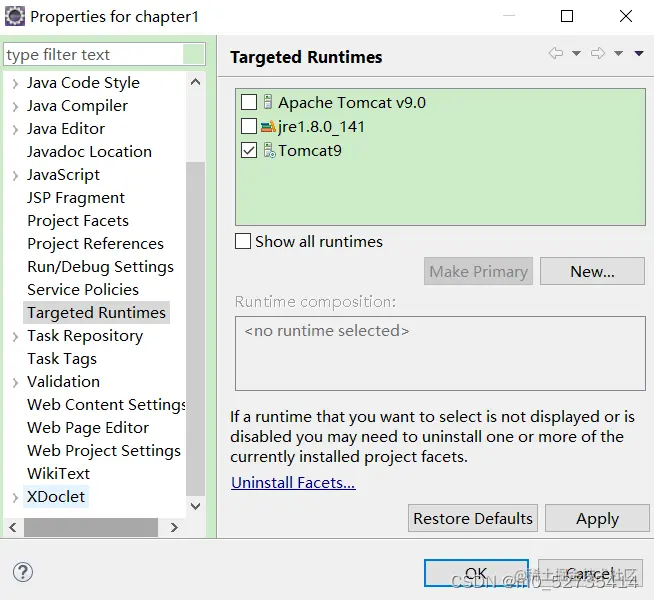Expand the Java Editor node

tap(15, 129)
